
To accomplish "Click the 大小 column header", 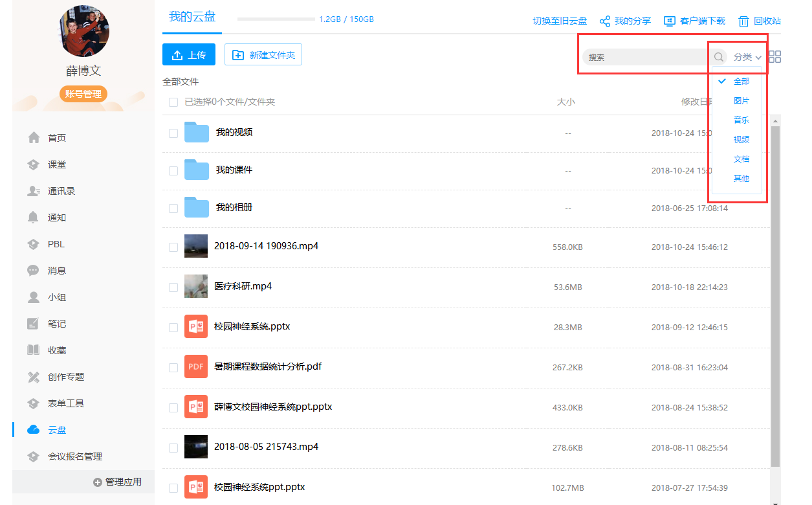I will click(x=566, y=102).
